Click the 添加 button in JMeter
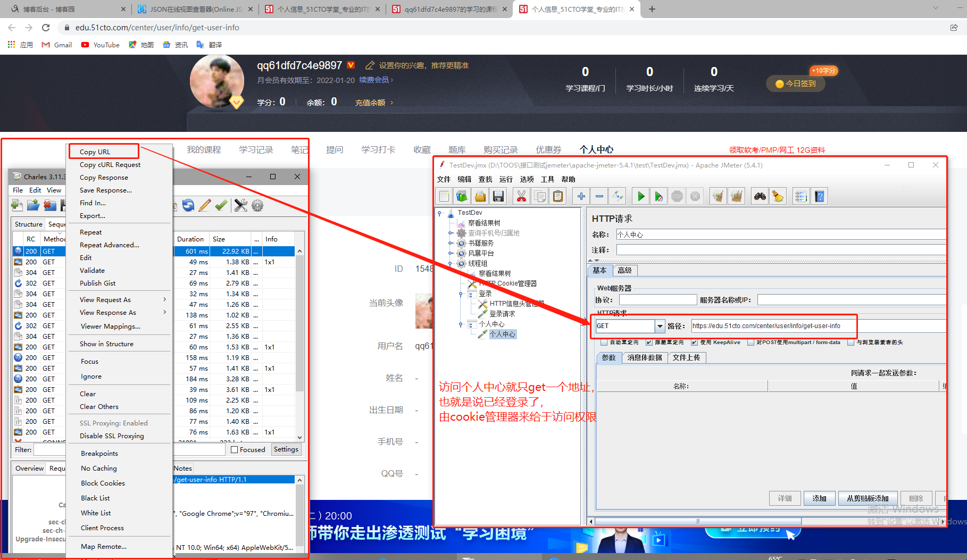The image size is (967, 560). coord(819,498)
